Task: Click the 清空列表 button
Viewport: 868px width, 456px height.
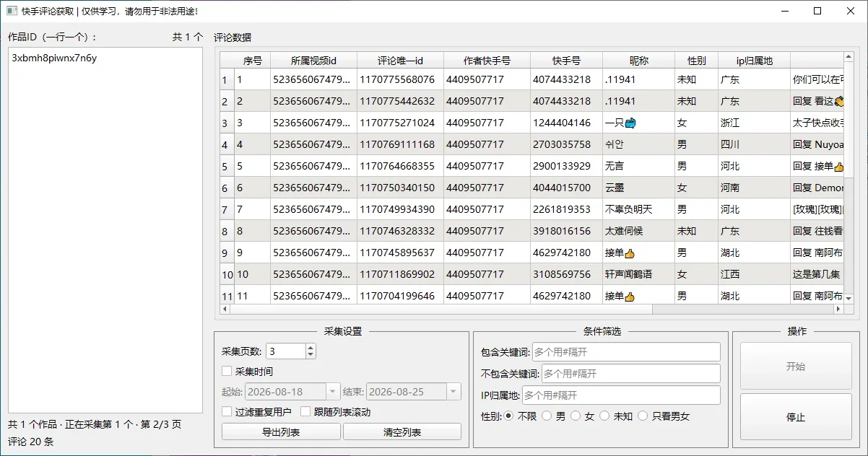Action: click(x=402, y=432)
